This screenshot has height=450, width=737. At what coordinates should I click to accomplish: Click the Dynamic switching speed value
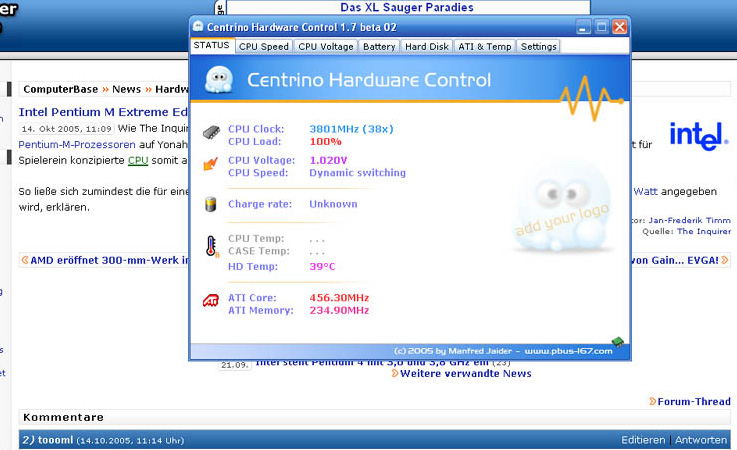tap(357, 173)
